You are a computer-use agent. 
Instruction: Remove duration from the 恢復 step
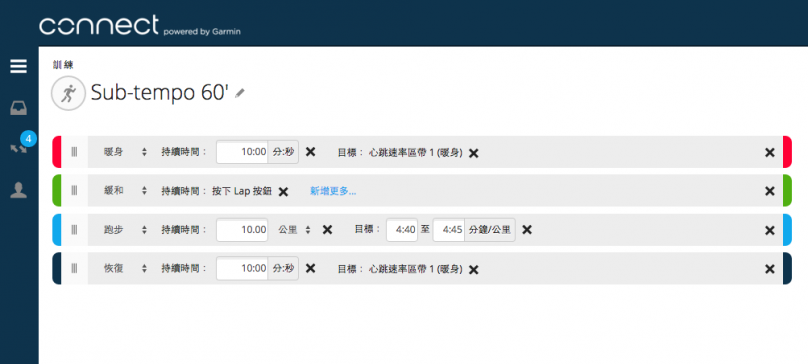[310, 268]
